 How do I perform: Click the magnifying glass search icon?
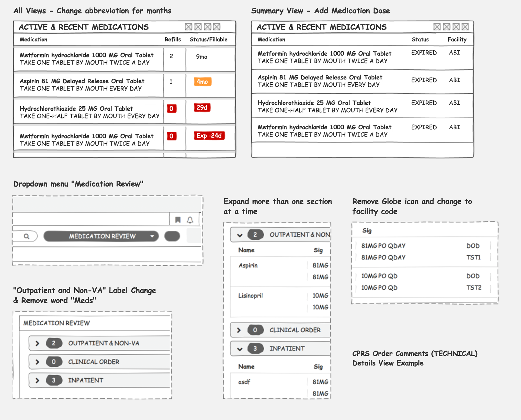(26, 236)
